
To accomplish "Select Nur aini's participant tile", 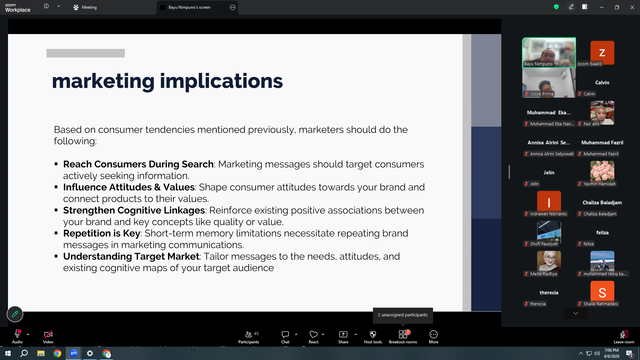I will click(602, 113).
